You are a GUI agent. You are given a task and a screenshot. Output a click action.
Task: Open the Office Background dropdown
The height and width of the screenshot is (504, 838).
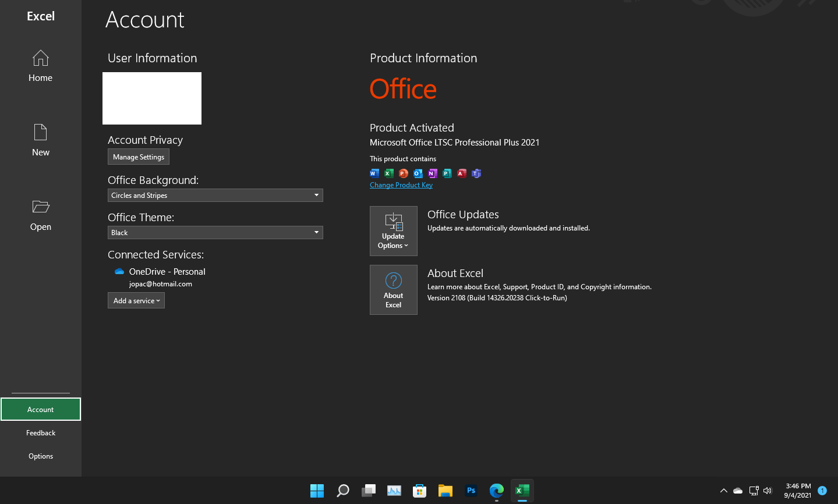tap(215, 195)
